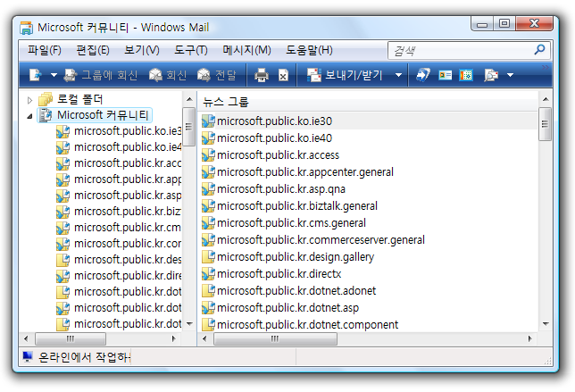Open the find dropdown arrow in toolbar
Viewport: 575px width, 392px height.
point(510,75)
